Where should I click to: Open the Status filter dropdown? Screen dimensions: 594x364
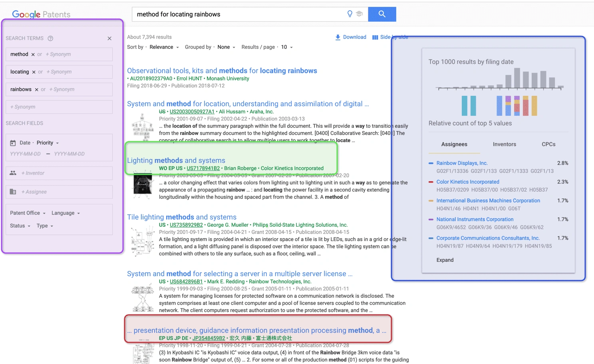coord(20,226)
